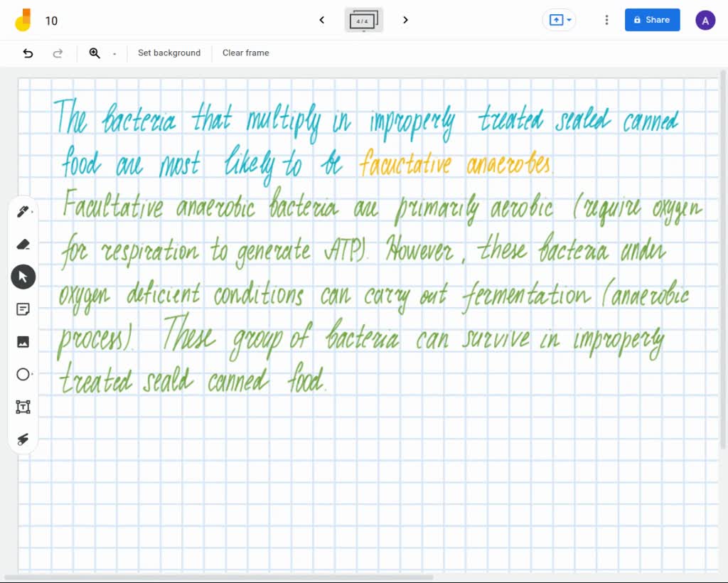Choose the Circle shape tool
The image size is (728, 583).
click(x=23, y=374)
